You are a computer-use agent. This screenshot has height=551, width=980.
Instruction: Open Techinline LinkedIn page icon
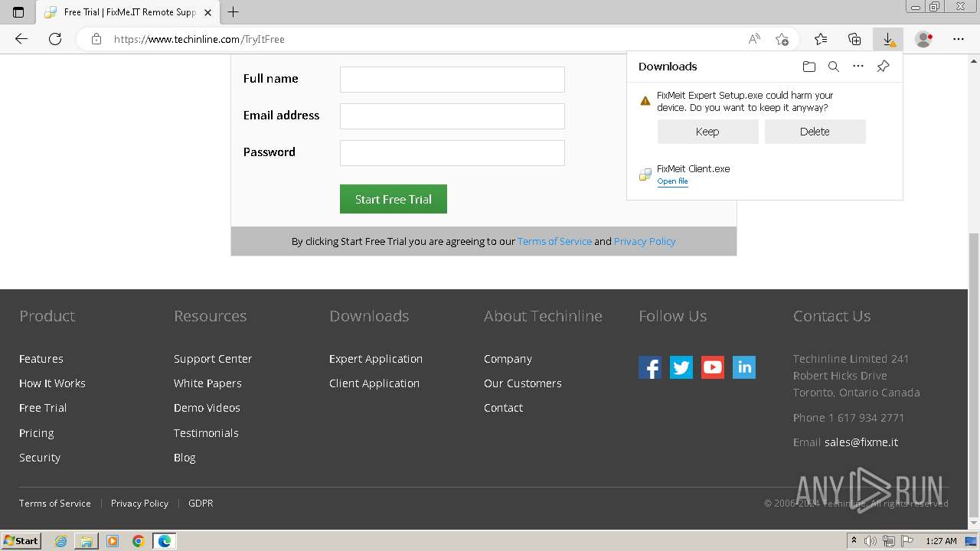pos(744,367)
